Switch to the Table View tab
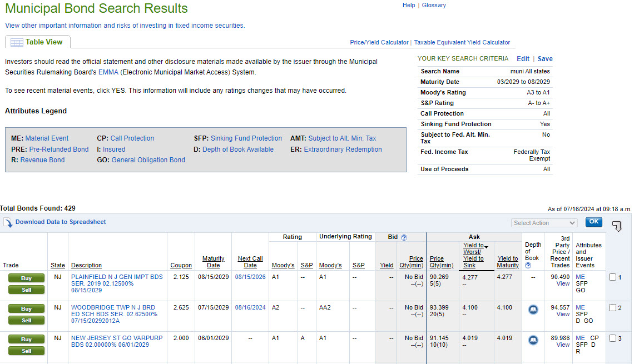This screenshot has height=364, width=634. [38, 42]
